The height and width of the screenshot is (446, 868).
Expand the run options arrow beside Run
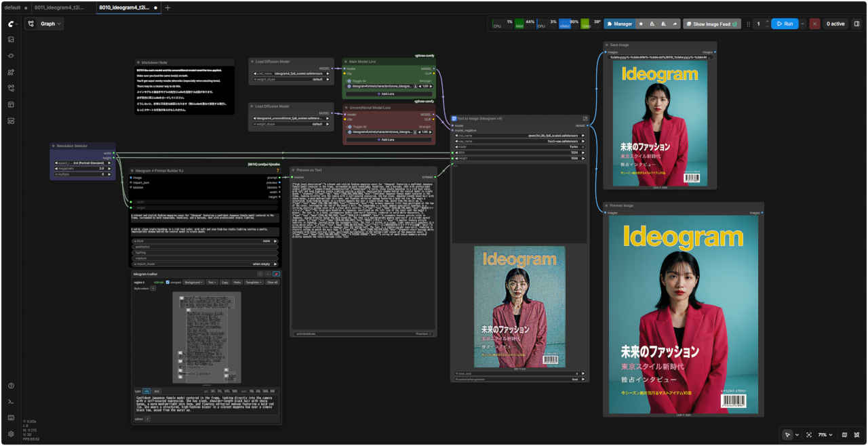(803, 24)
